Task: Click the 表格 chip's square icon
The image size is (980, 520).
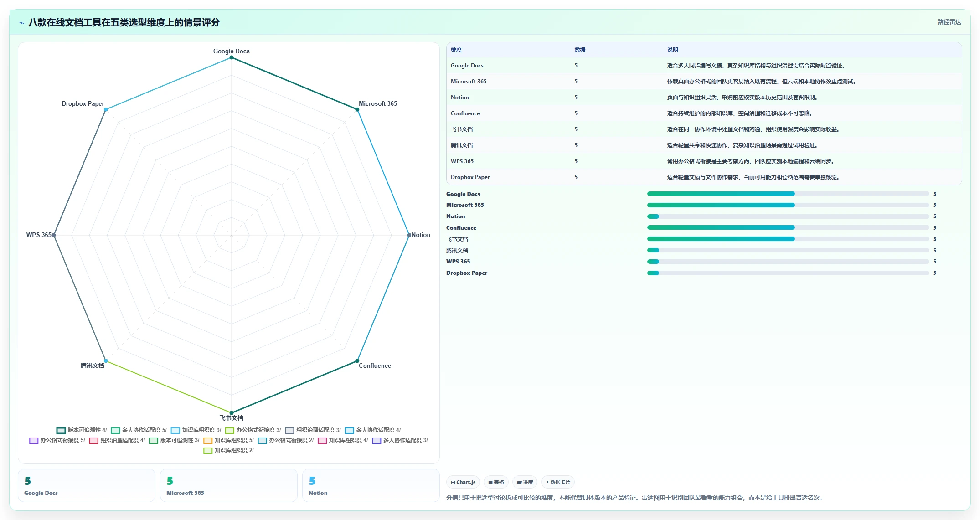Action: [490, 482]
